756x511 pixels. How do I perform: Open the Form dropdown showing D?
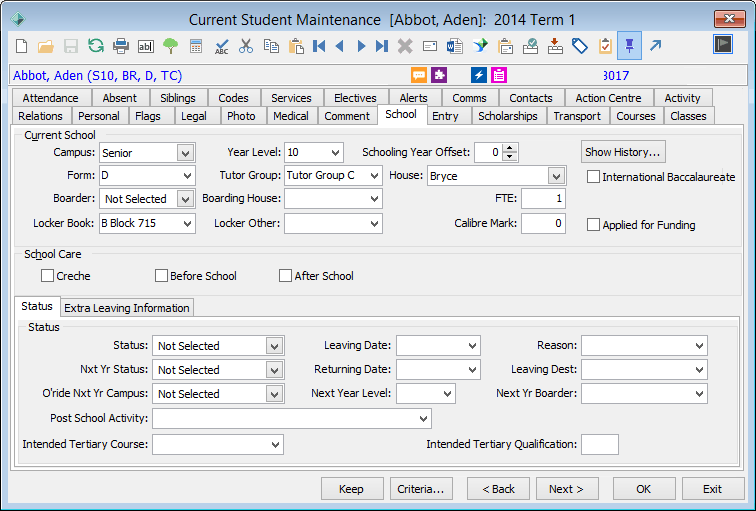click(x=188, y=176)
